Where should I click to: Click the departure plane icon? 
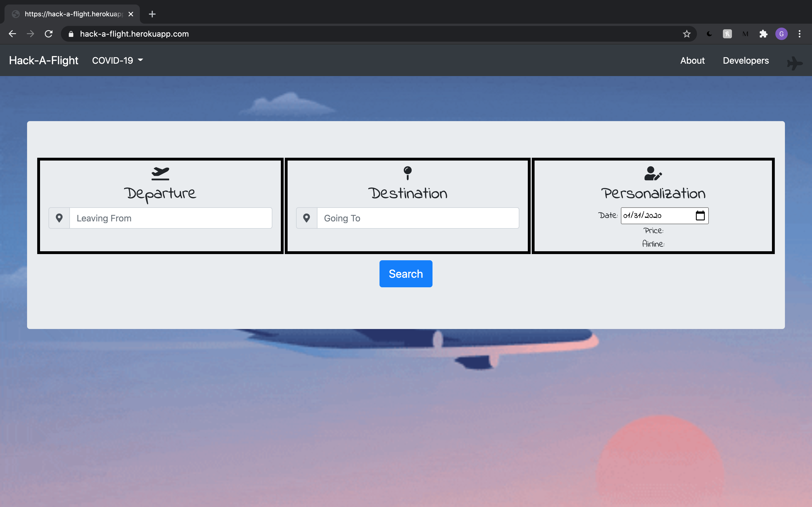coord(160,173)
